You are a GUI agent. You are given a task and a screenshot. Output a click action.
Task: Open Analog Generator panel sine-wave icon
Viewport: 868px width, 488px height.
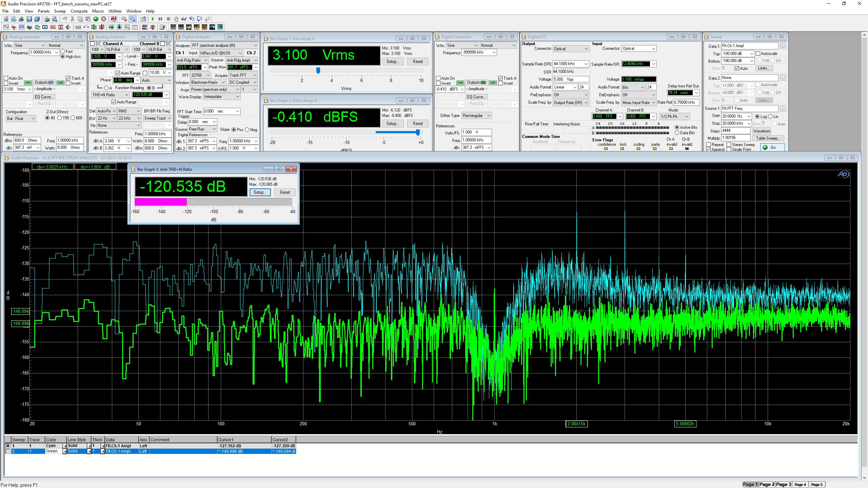coord(6,27)
